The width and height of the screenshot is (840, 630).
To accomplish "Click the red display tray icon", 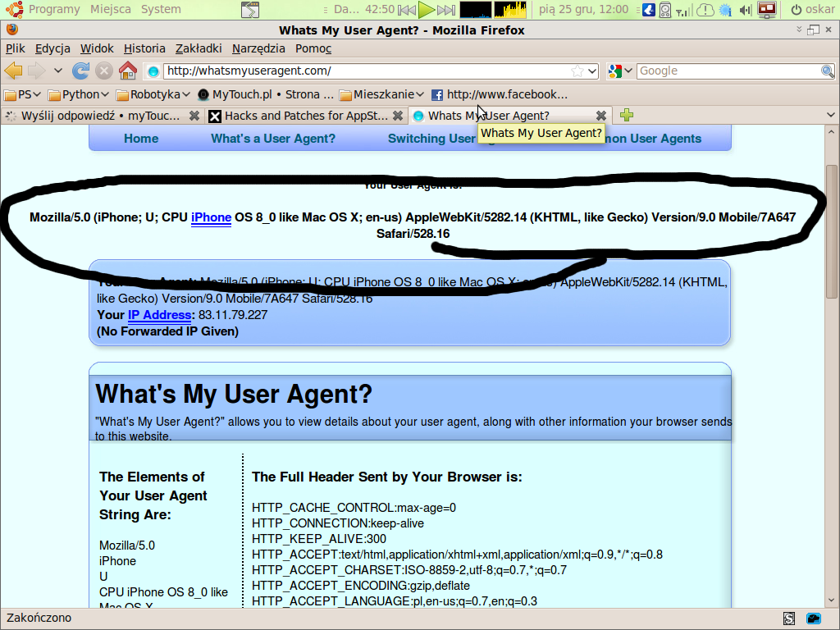I will tap(767, 9).
